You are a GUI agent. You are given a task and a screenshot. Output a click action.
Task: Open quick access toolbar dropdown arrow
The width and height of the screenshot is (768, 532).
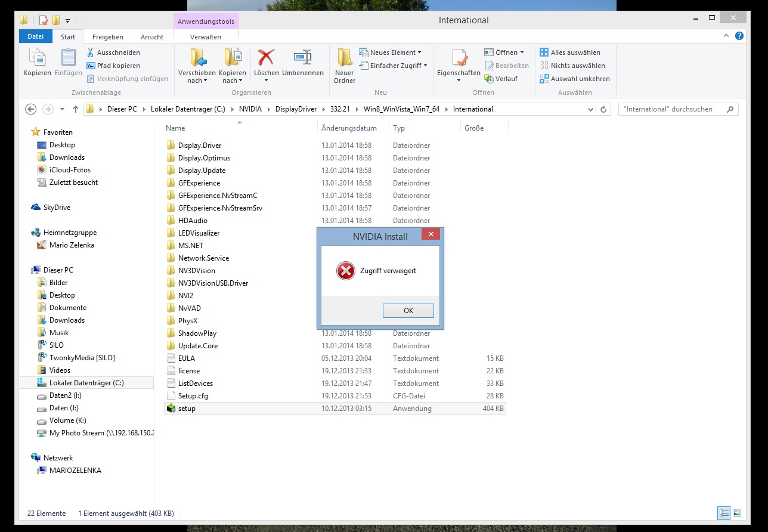(67, 21)
